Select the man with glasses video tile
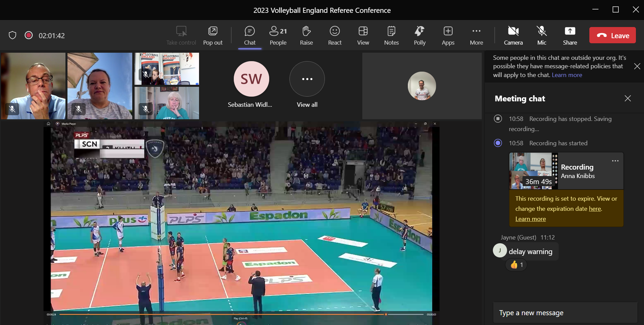Screen dimensions: 644x325 33,86
